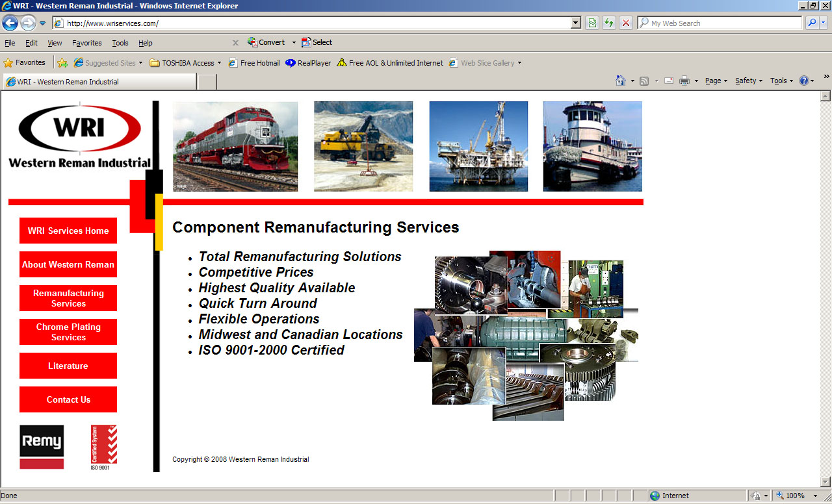The width and height of the screenshot is (832, 504).
Task: Open the Contact Us page button
Action: [68, 399]
